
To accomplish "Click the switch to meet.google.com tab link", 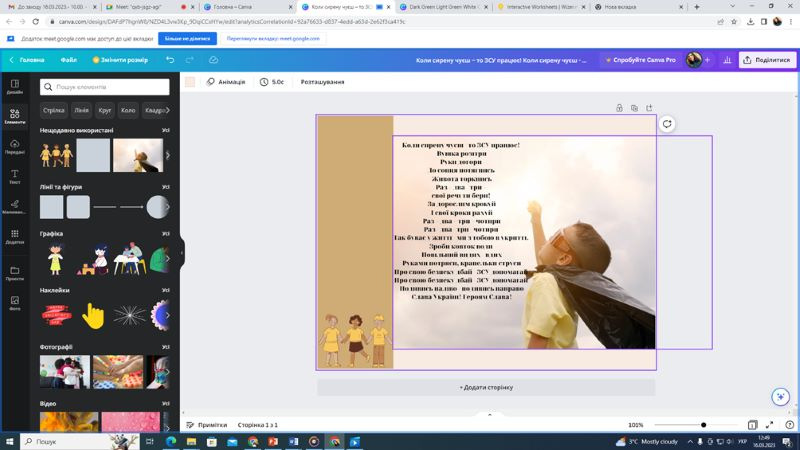I will [x=273, y=38].
